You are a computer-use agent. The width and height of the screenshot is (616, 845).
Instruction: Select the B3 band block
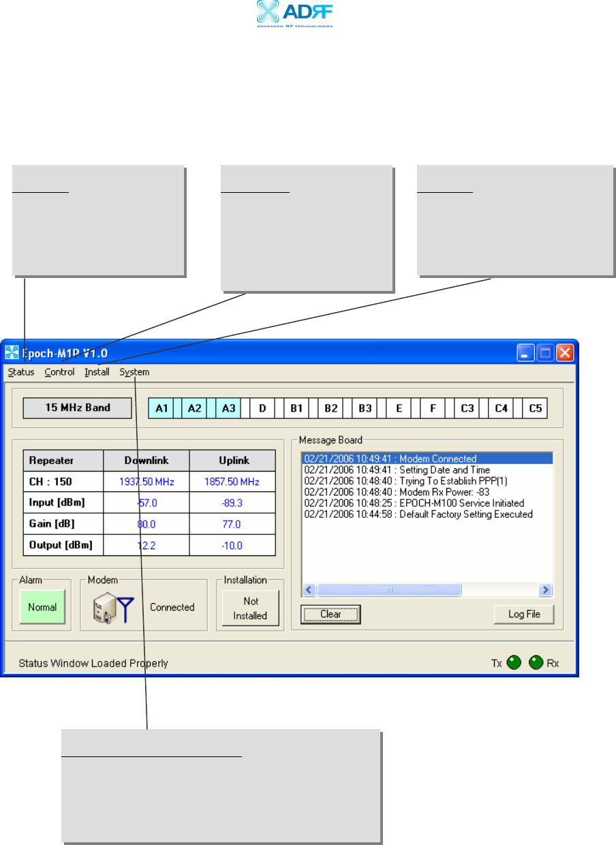(365, 409)
